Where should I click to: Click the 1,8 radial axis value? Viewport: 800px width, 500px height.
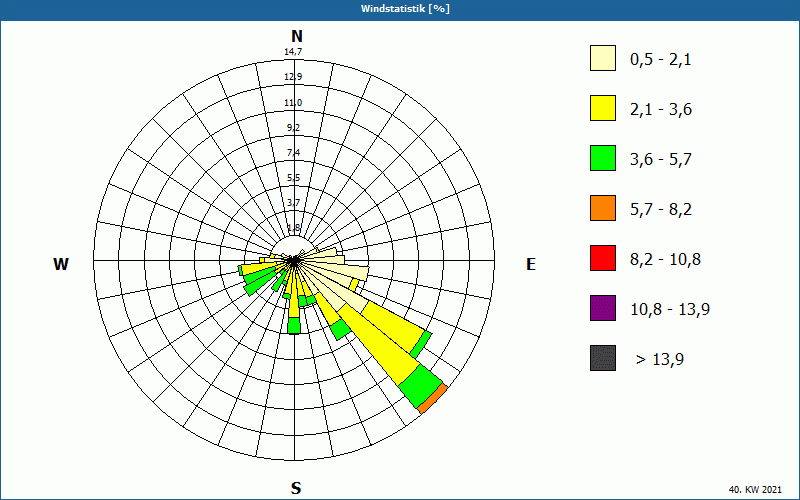293,228
